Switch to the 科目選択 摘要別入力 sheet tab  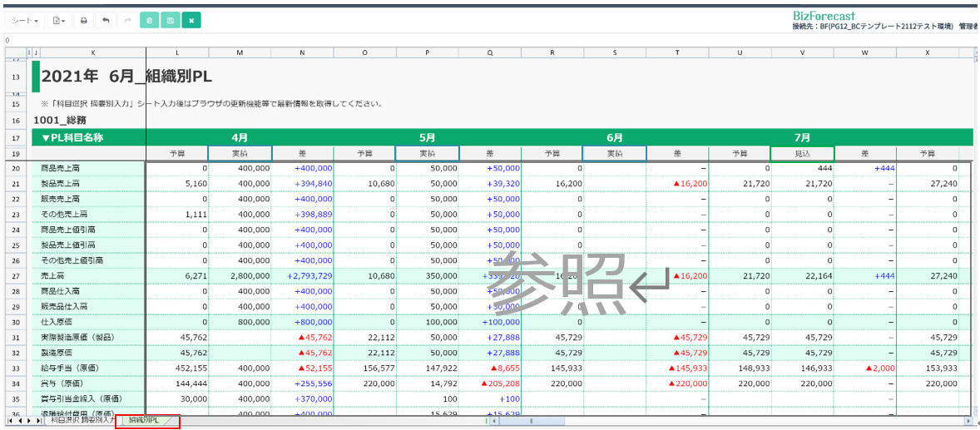tap(82, 422)
